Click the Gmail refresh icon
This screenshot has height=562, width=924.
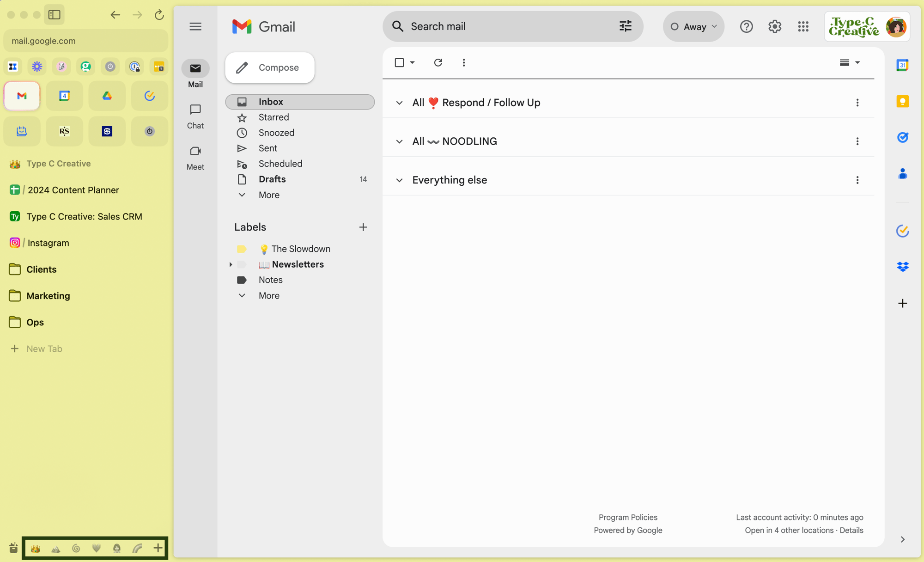coord(438,62)
